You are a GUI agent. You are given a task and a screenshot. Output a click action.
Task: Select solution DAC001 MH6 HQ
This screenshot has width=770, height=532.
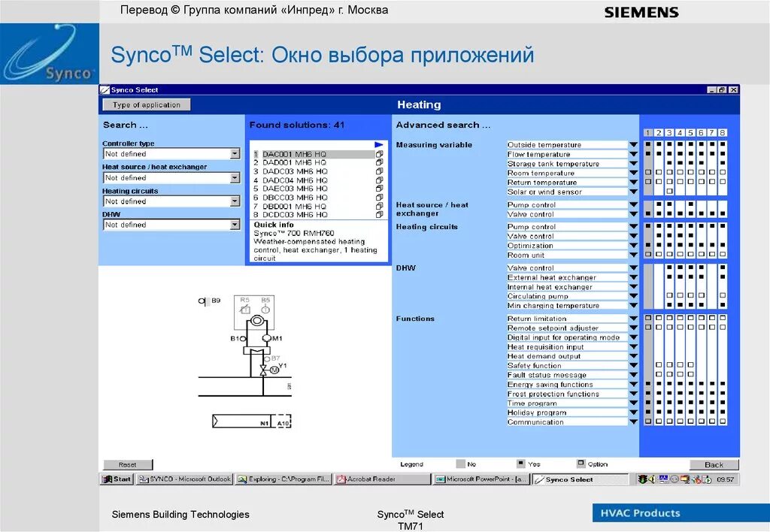[314, 154]
